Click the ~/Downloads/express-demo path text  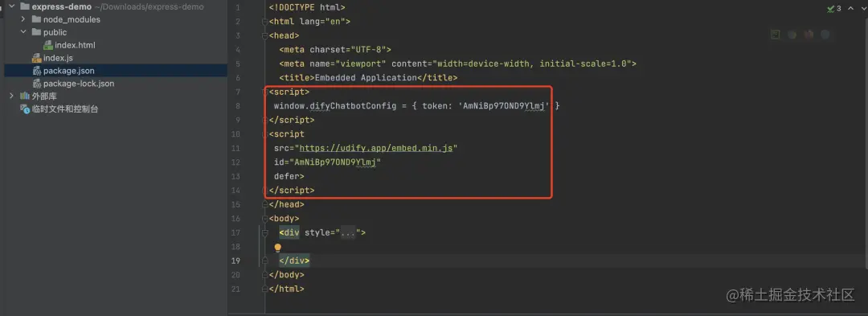(149, 6)
